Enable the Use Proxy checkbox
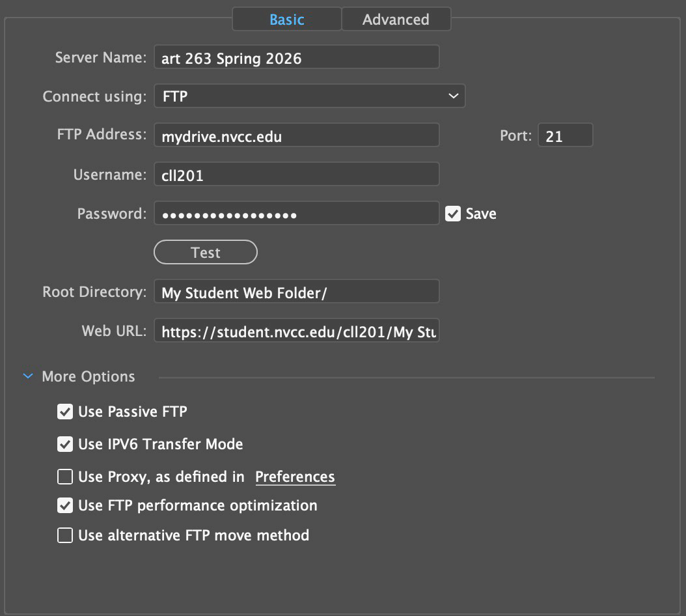The image size is (686, 616). click(65, 477)
